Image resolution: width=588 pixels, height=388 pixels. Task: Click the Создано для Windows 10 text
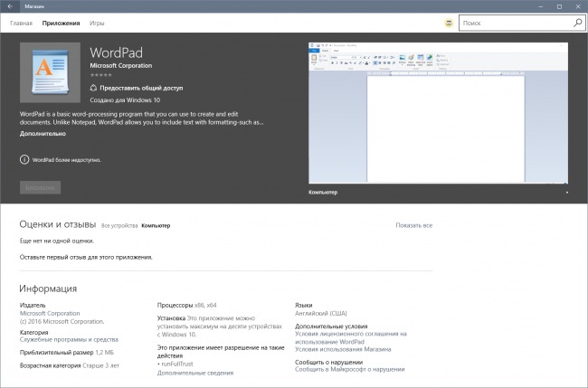click(x=125, y=100)
